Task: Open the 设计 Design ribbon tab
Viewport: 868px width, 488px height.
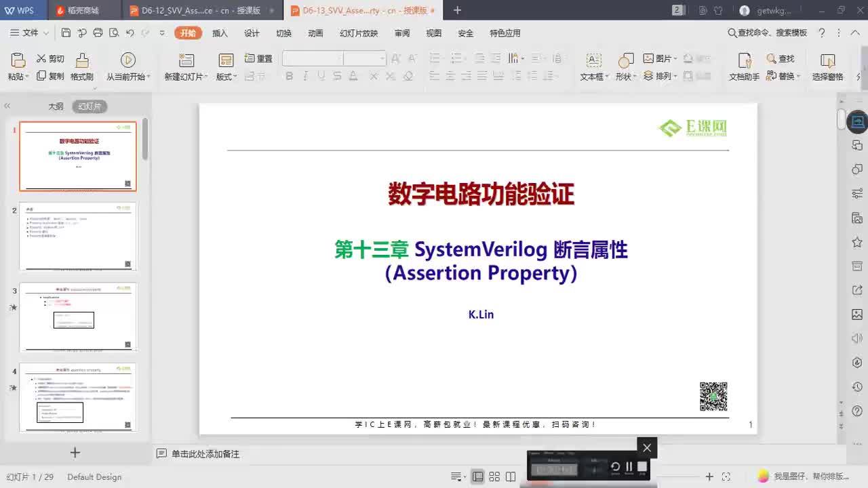Action: 252,33
